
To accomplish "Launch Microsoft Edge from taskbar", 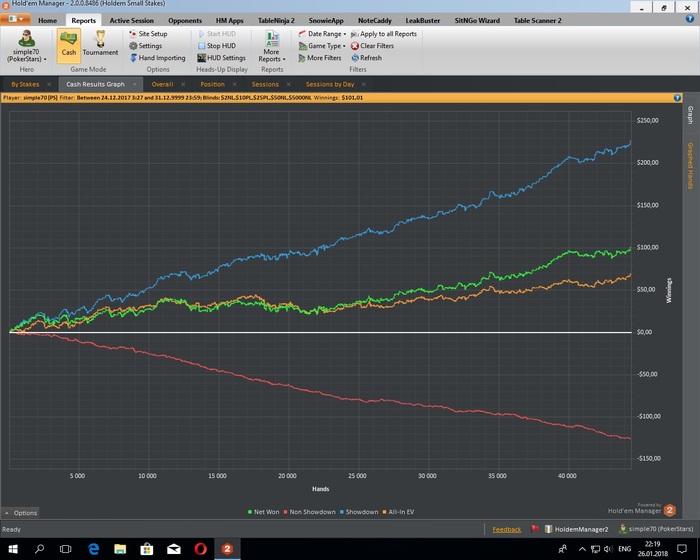I will click(93, 548).
